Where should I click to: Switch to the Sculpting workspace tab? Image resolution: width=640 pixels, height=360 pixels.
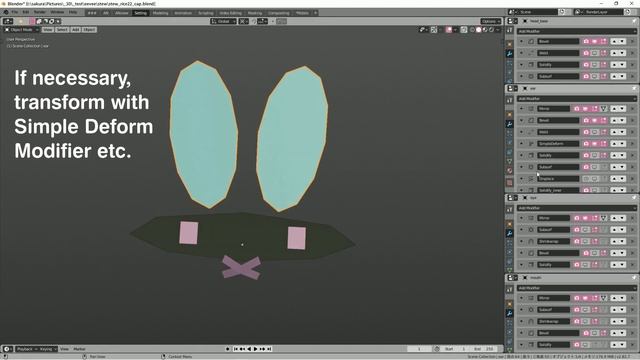pos(206,13)
